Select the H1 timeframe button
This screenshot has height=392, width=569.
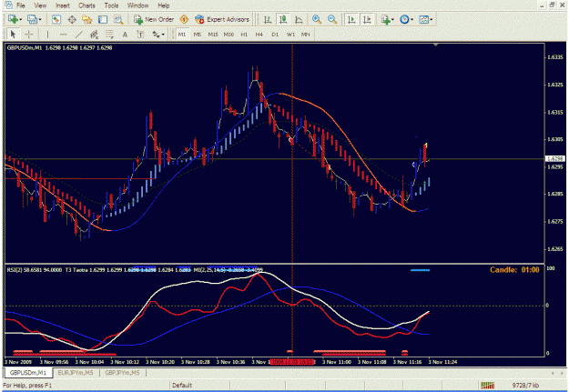pyautogui.click(x=244, y=35)
